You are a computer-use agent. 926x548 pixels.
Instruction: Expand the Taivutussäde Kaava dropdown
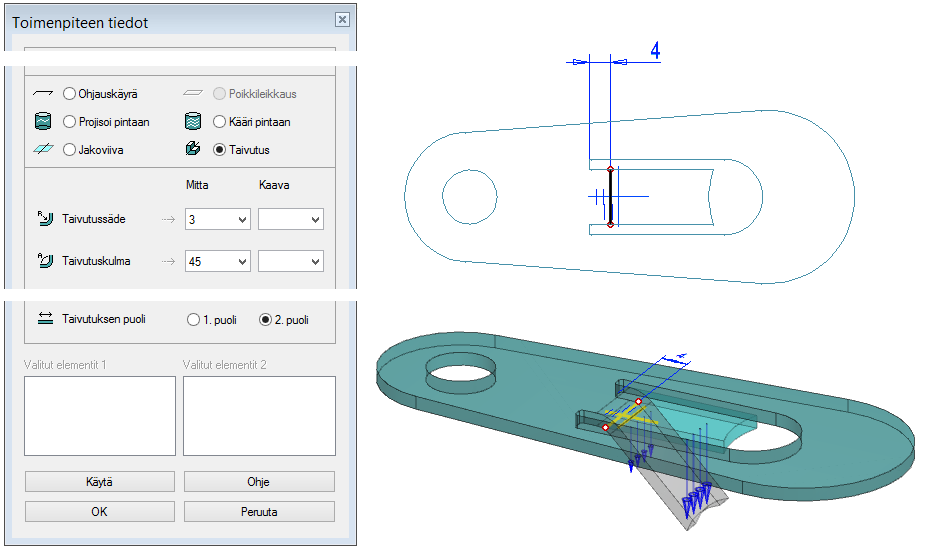tap(315, 220)
